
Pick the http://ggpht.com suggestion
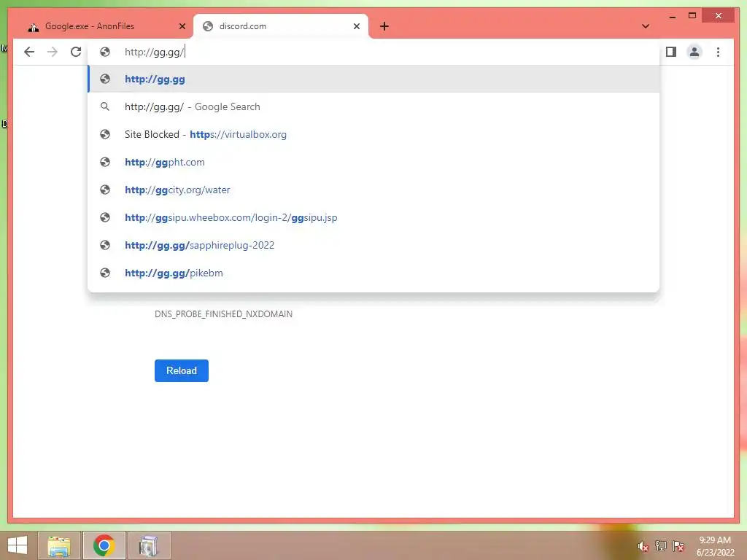pos(373,162)
